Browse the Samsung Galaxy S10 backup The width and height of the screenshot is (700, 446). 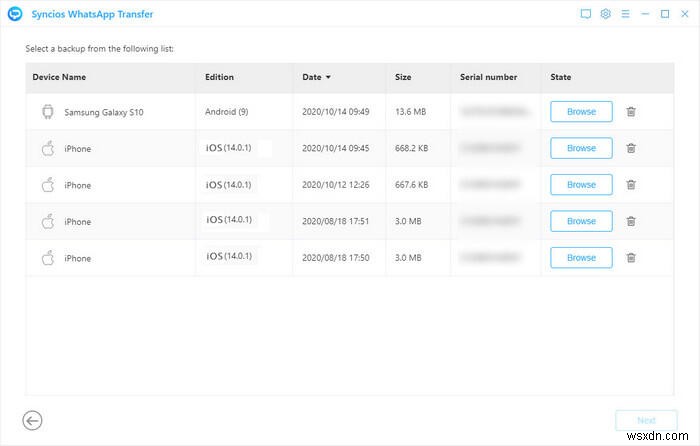pyautogui.click(x=581, y=112)
